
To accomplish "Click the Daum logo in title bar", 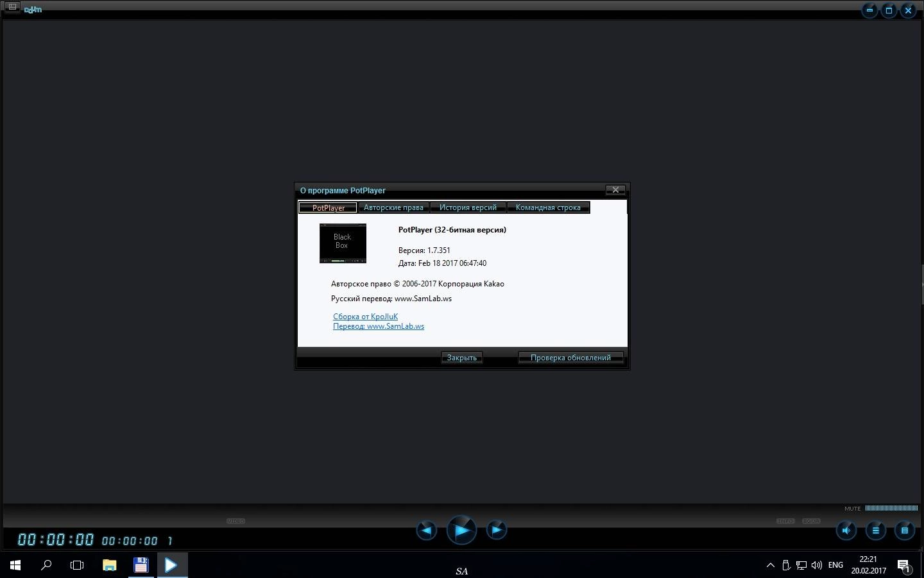I will coord(33,10).
